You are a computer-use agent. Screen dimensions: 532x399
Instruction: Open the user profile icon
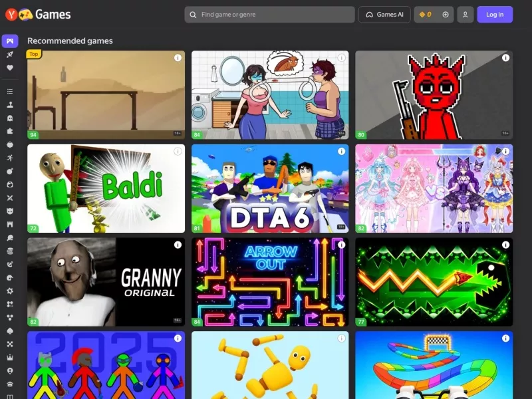(465, 15)
